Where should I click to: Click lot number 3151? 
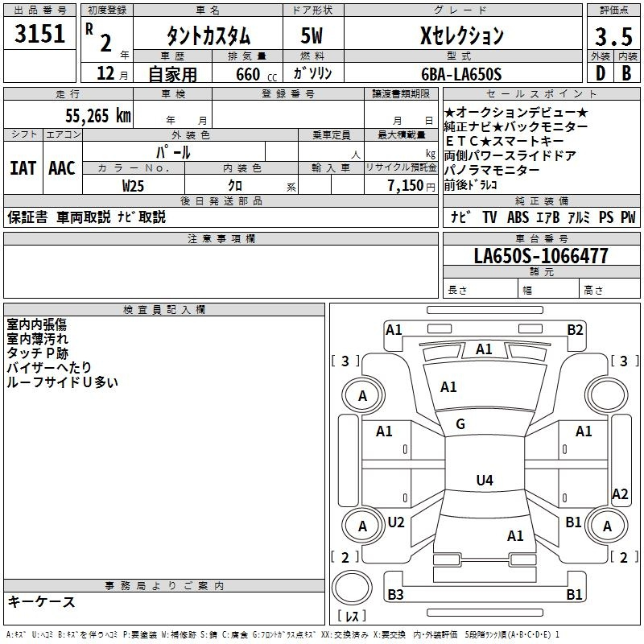[x=39, y=35]
